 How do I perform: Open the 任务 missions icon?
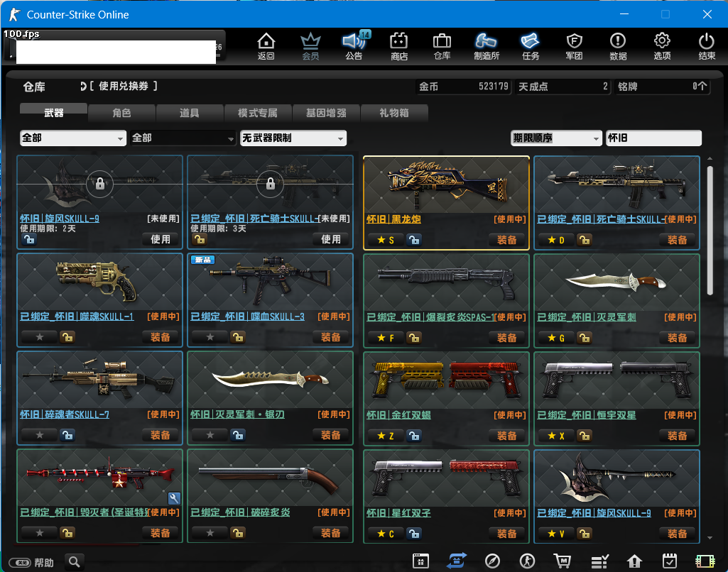pyautogui.click(x=531, y=46)
